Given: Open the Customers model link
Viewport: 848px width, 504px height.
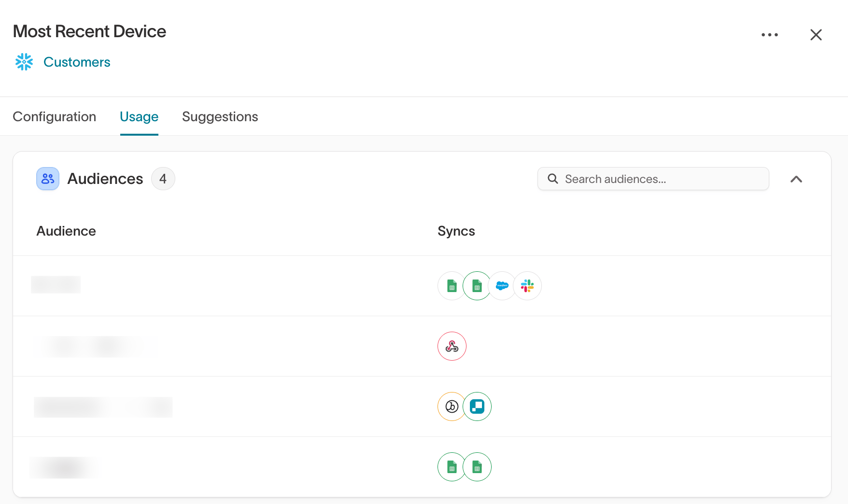Looking at the screenshot, I should 77,62.
